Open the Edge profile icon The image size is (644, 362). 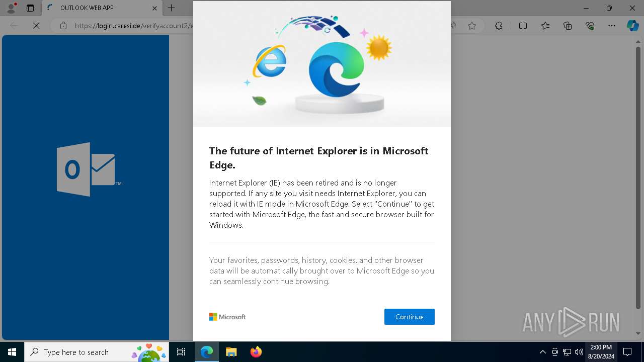click(x=11, y=8)
